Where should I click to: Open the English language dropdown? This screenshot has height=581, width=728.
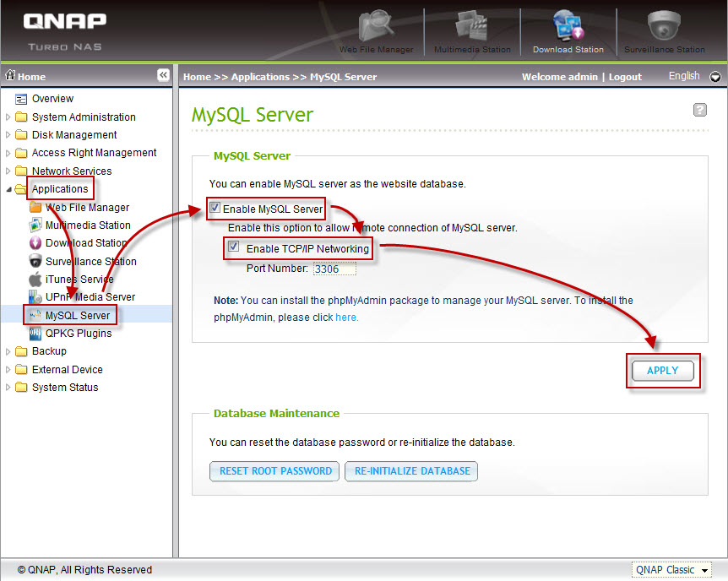coord(715,77)
